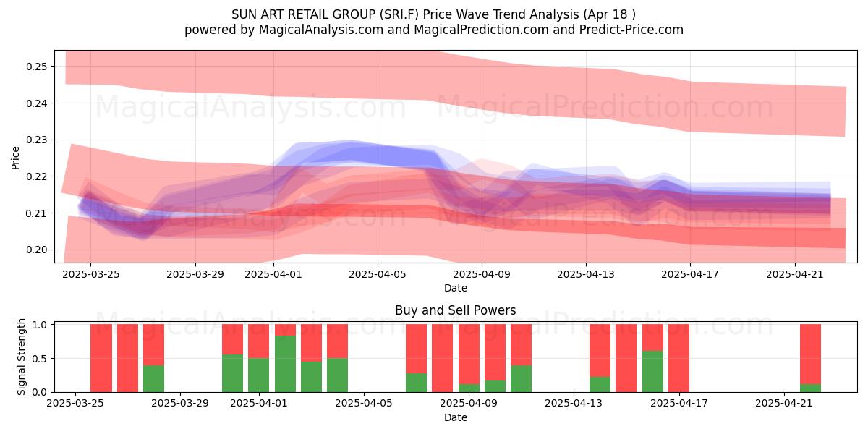The width and height of the screenshot is (868, 434).
Task: Click the isolated last bar near 2025-04-21
Action: pyautogui.click(x=810, y=358)
